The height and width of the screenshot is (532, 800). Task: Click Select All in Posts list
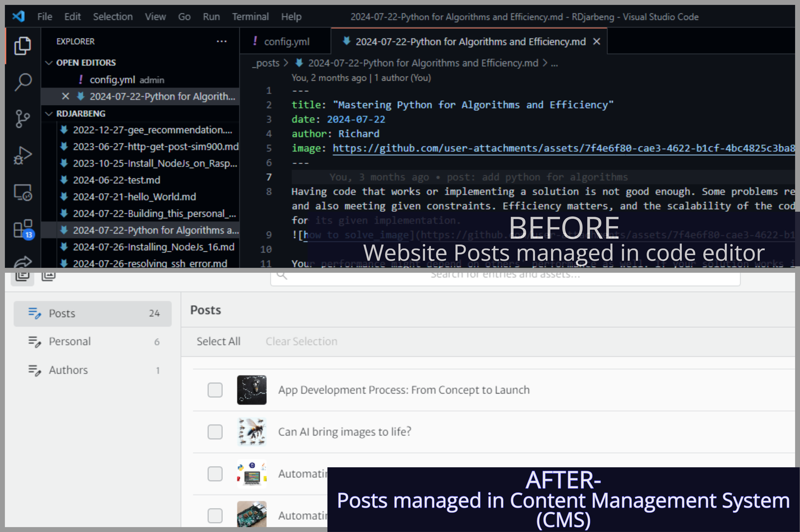tap(218, 341)
